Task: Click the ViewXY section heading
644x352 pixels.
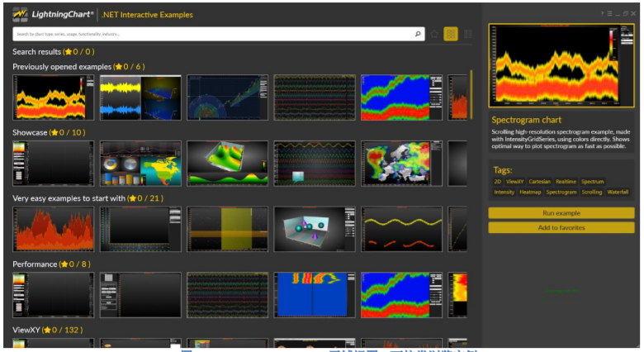Action: click(x=48, y=330)
